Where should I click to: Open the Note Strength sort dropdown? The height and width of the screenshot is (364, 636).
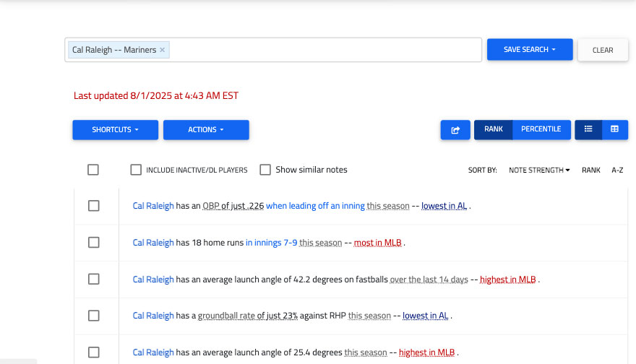pos(539,170)
